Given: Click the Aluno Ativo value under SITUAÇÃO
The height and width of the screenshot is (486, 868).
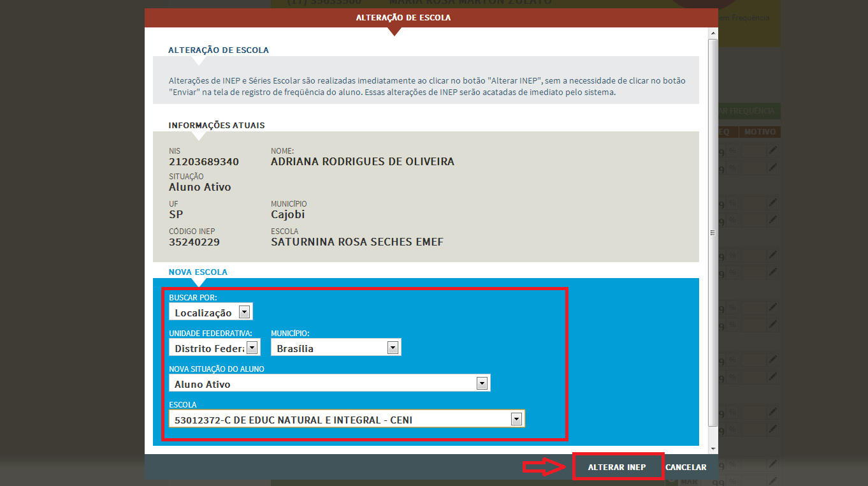Looking at the screenshot, I should (x=200, y=188).
